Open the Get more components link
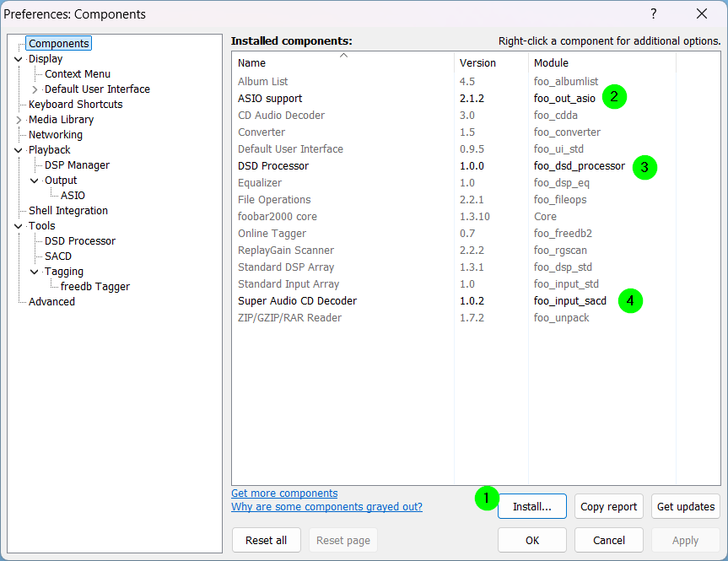 point(284,494)
